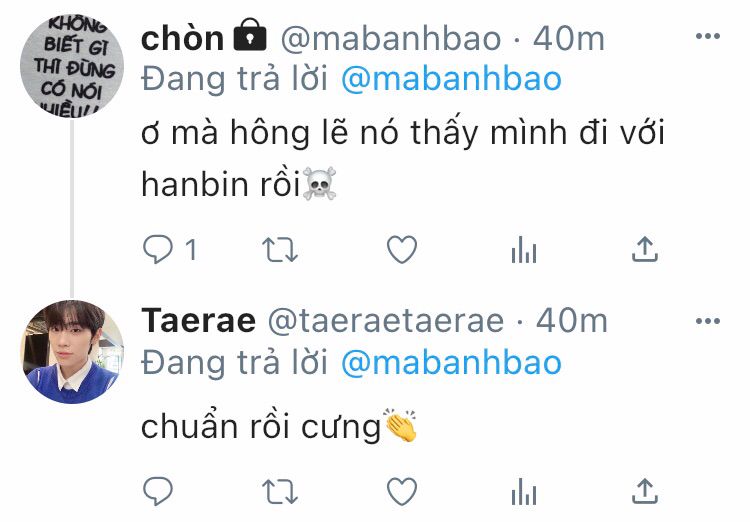Open the @taeraetaerae handle
The height and width of the screenshot is (522, 750).
point(386,321)
